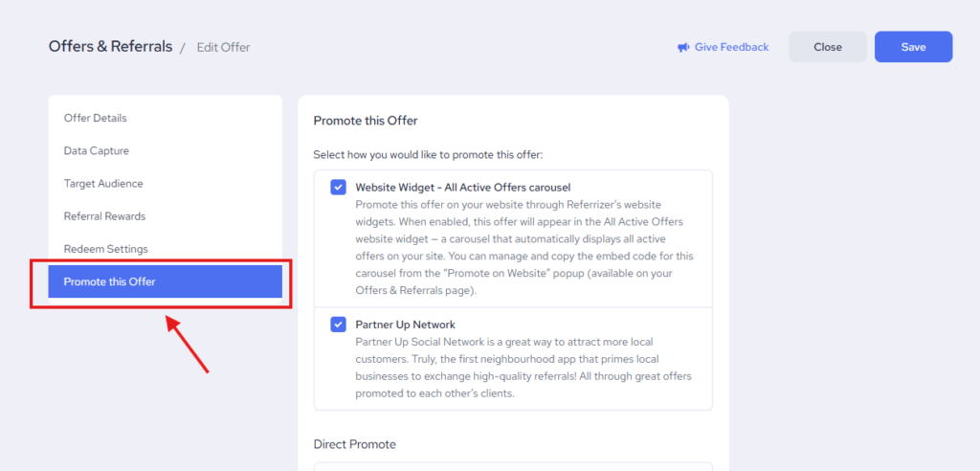Go to Data Capture settings

(97, 151)
